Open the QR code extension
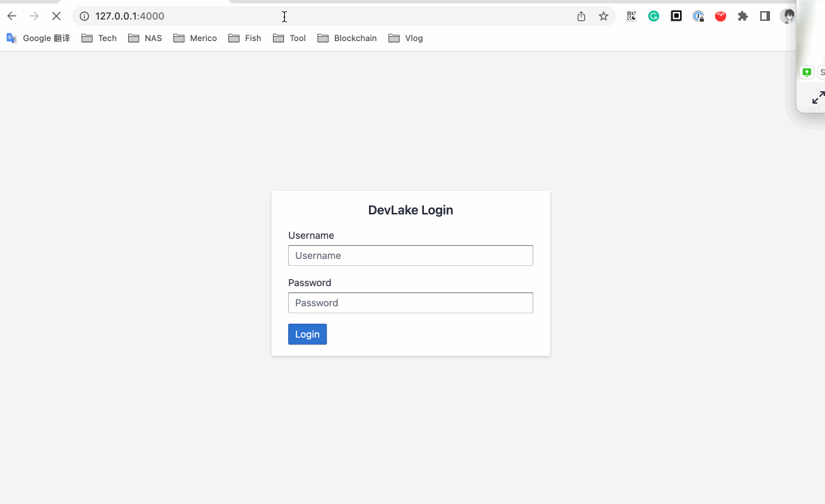Screen dimensions: 825x504 [631, 16]
